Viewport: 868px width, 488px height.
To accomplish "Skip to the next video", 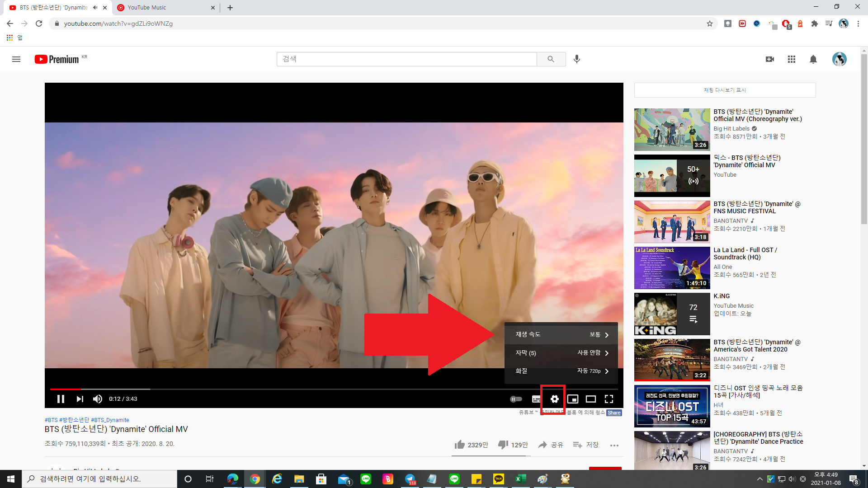I will 80,399.
